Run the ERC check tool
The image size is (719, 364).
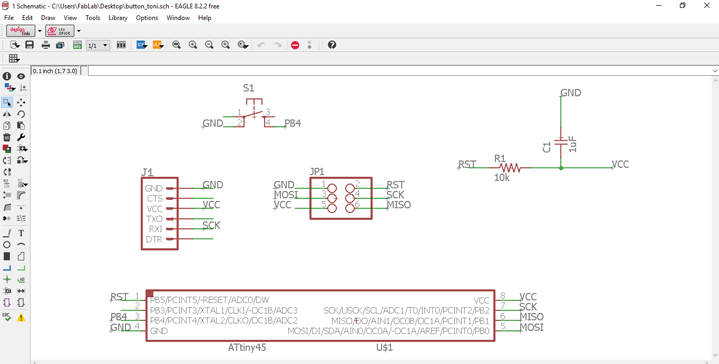click(7, 317)
